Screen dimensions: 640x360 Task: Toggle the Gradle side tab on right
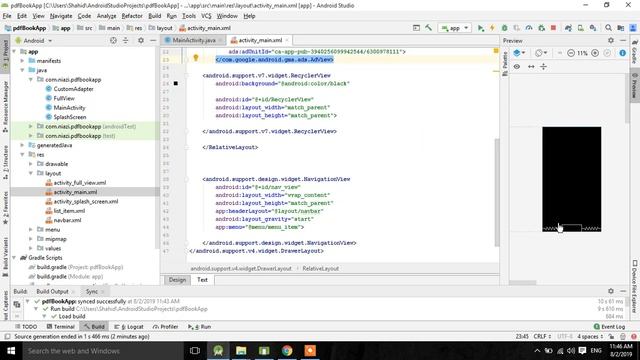coord(635,52)
